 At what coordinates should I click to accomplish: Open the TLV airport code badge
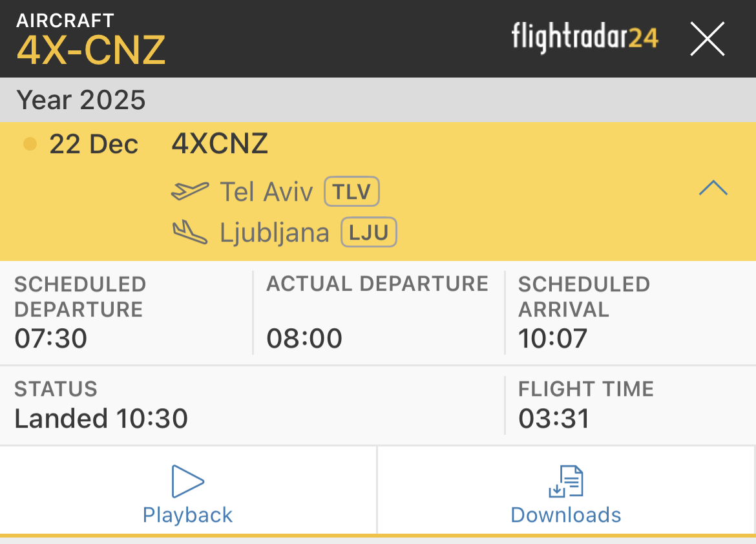352,191
